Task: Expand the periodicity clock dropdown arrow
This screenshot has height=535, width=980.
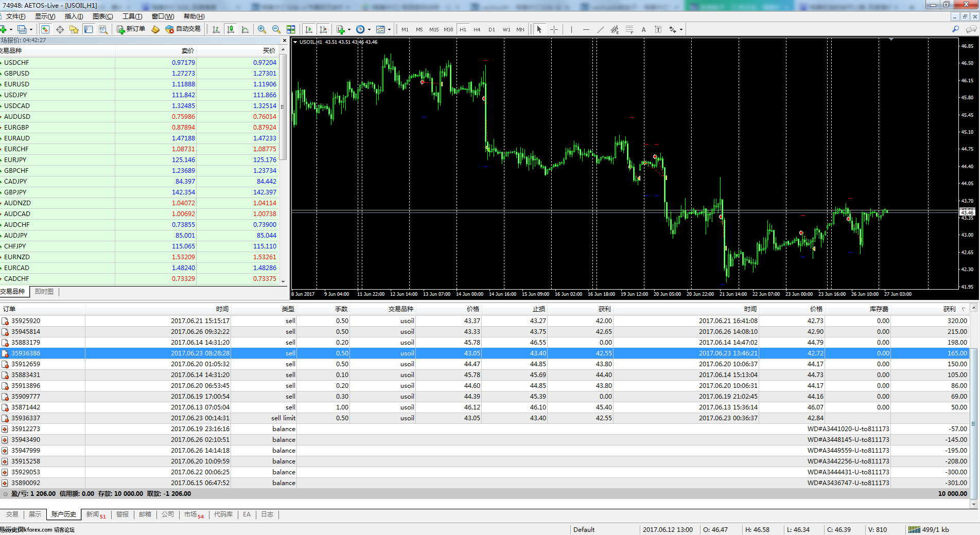Action: [x=369, y=29]
